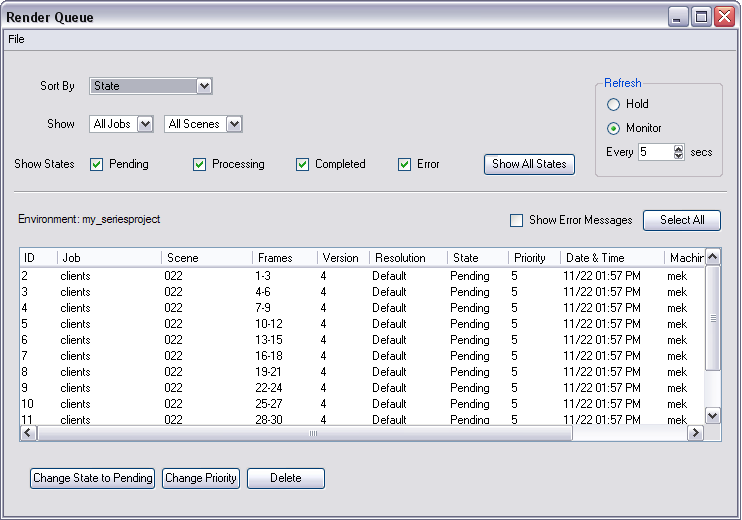Increase refresh interval with up arrow
742x520 pixels.
coord(679,149)
